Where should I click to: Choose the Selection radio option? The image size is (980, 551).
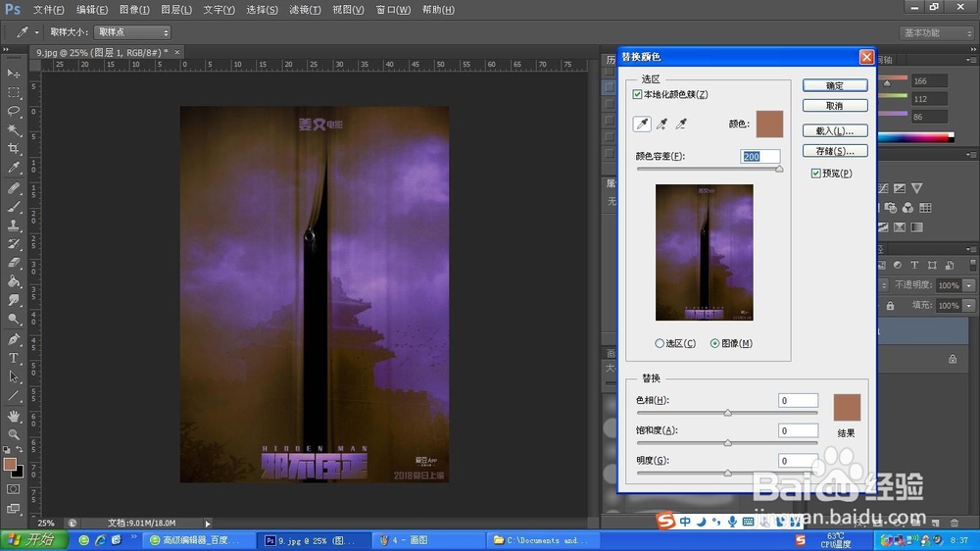[660, 343]
